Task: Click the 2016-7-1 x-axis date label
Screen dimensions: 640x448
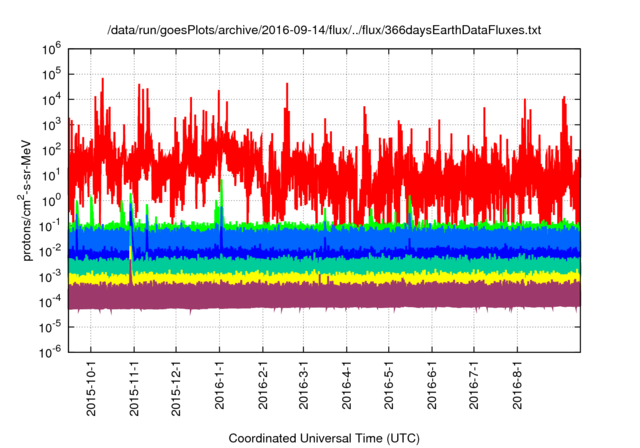Action: (474, 385)
